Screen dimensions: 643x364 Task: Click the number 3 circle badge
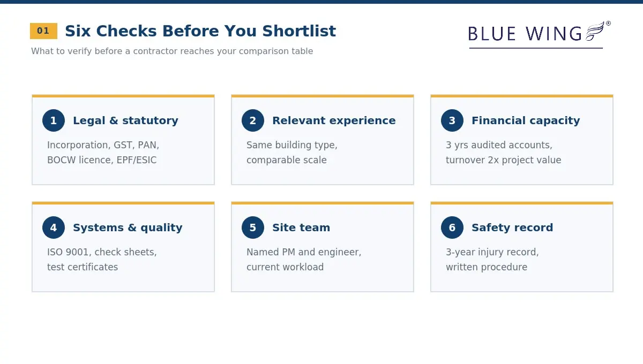(x=452, y=120)
